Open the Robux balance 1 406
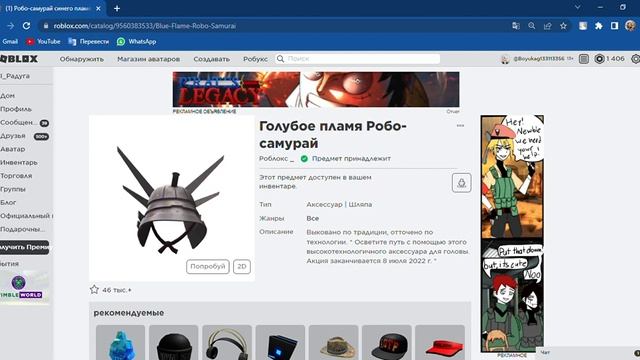 [x=609, y=59]
